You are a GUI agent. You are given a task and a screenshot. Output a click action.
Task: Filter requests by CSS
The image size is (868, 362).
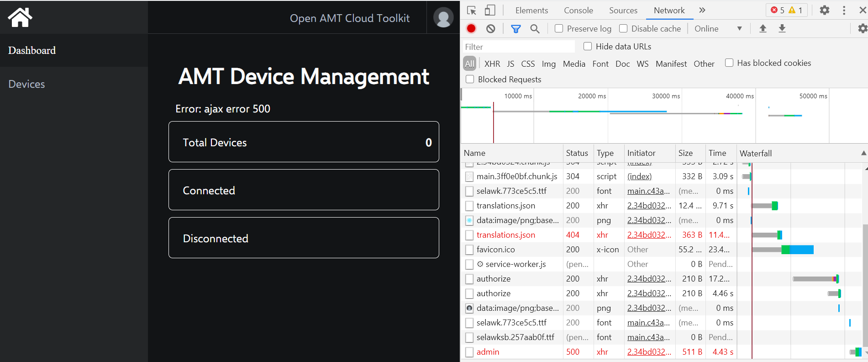tap(528, 64)
